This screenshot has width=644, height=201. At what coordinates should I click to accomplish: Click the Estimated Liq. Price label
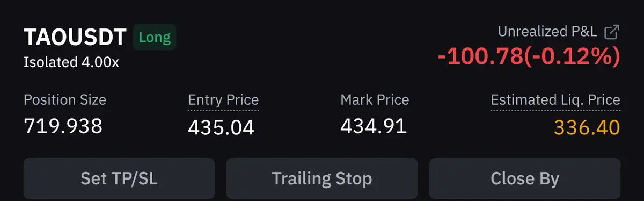pyautogui.click(x=555, y=100)
